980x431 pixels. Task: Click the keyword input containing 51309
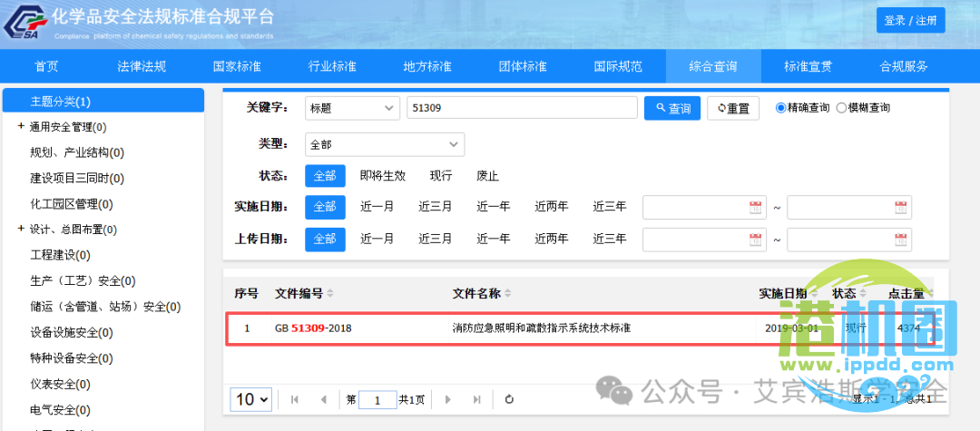tap(522, 108)
